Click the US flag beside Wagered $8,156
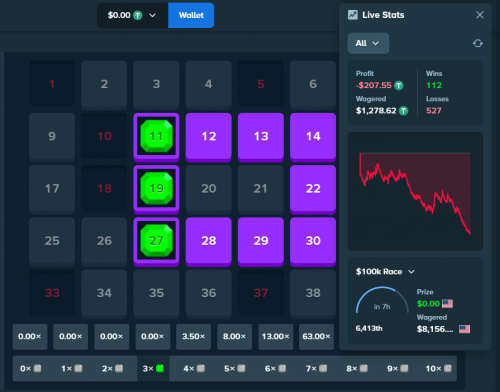Screen dimensions: 500x392 (464, 329)
